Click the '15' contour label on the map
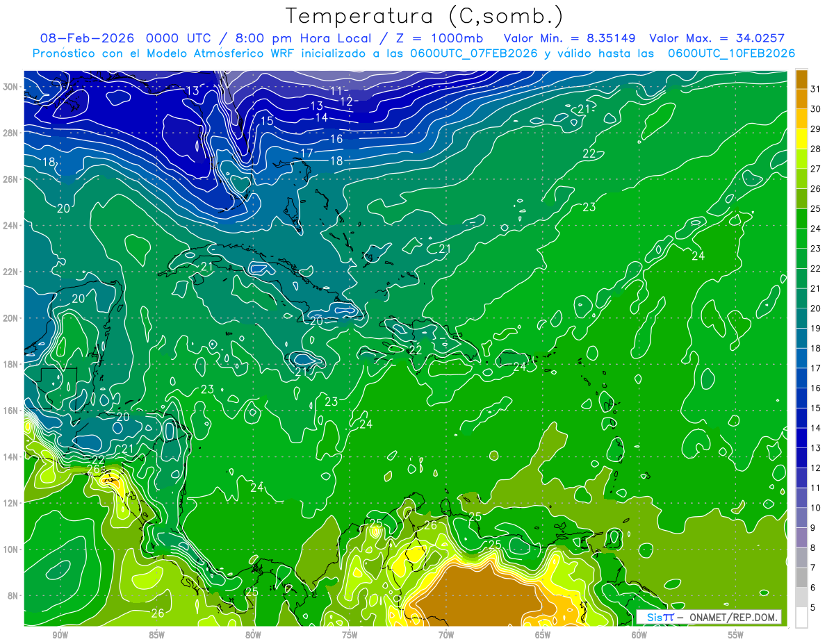This screenshot has width=834, height=644. (x=267, y=121)
